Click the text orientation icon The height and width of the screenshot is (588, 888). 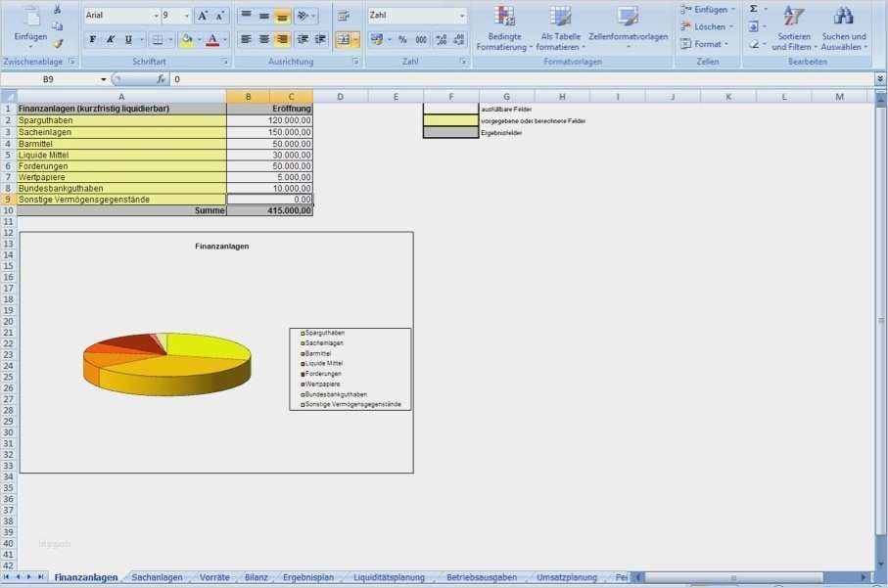304,16
